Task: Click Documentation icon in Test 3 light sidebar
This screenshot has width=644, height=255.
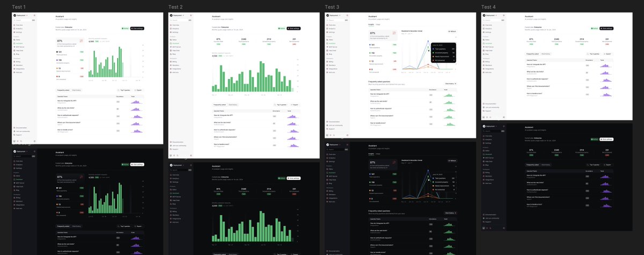Action: click(x=327, y=122)
